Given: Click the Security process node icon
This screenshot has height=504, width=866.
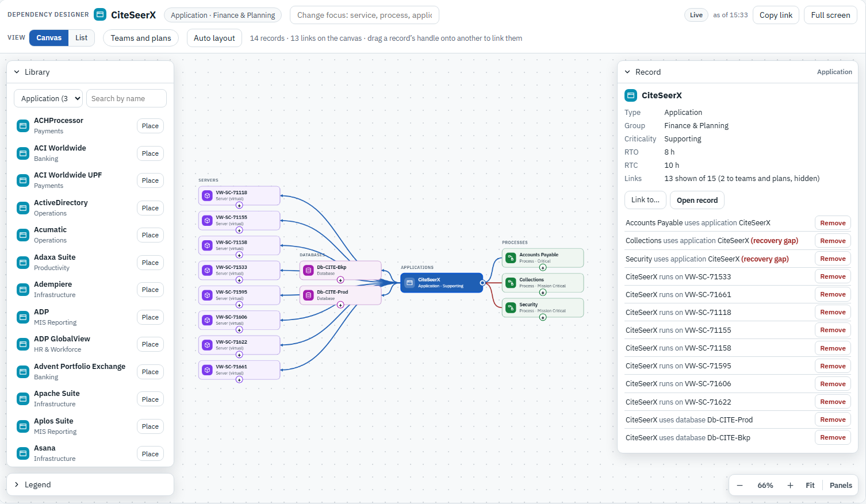Looking at the screenshot, I should 511,307.
